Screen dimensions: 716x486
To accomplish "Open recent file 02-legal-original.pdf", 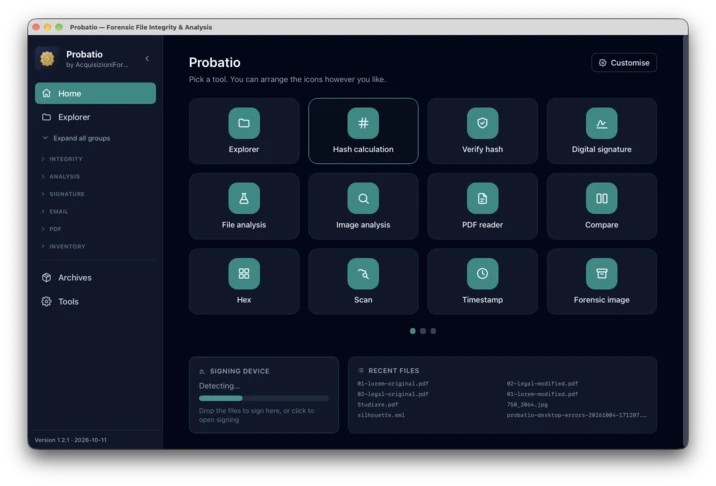I will point(393,394).
